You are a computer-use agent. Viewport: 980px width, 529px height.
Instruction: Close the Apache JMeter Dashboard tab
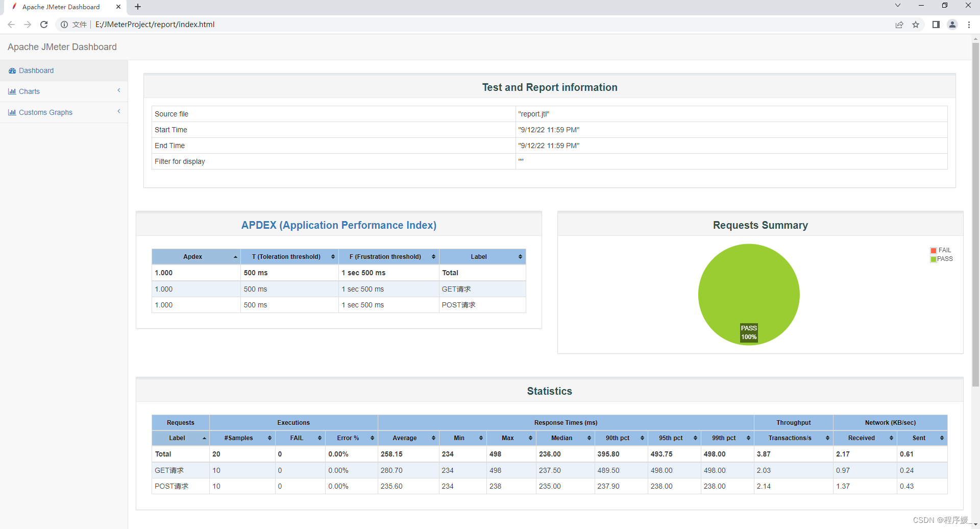pos(118,7)
